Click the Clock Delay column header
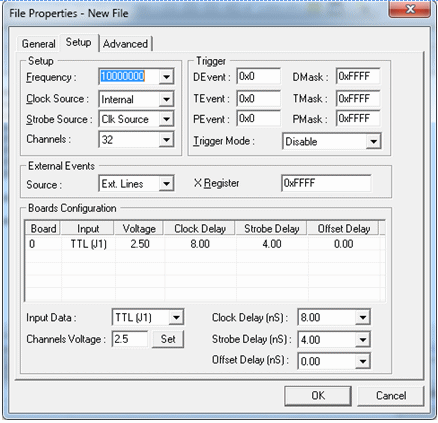 [x=200, y=229]
